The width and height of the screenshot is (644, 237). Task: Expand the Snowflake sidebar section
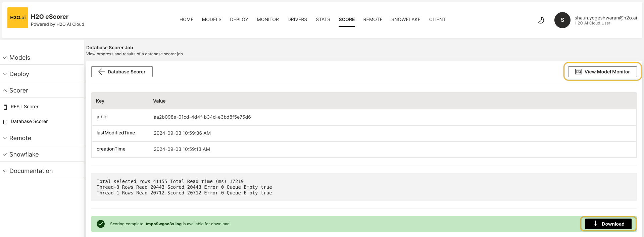click(x=24, y=155)
